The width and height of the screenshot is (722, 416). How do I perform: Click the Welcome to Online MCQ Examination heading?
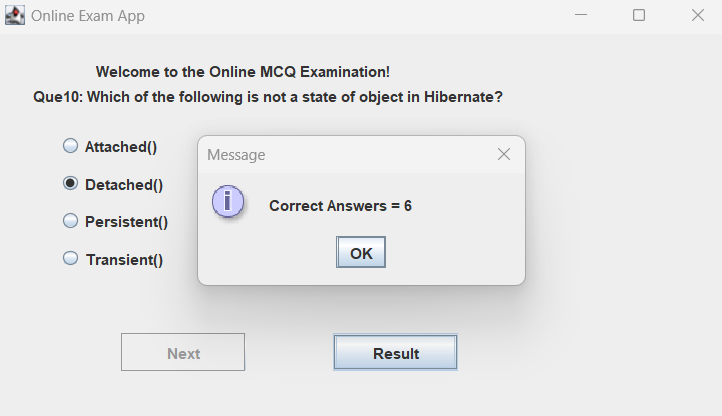click(x=242, y=72)
